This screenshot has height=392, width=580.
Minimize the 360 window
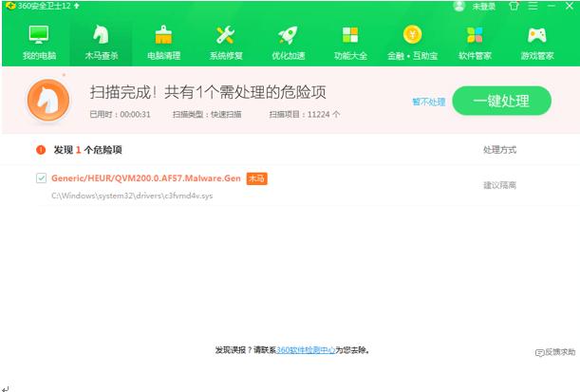tap(552, 6)
